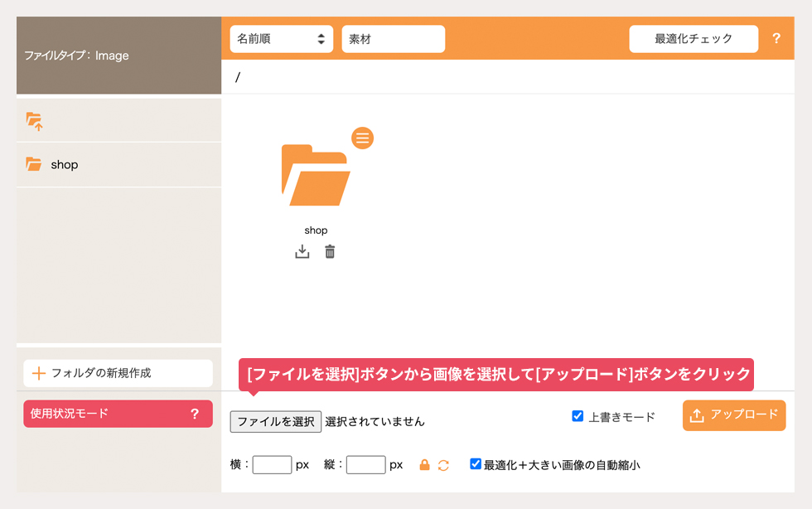Click the orange lock aspect ratio icon
Viewport: 812px width, 509px height.
point(424,464)
